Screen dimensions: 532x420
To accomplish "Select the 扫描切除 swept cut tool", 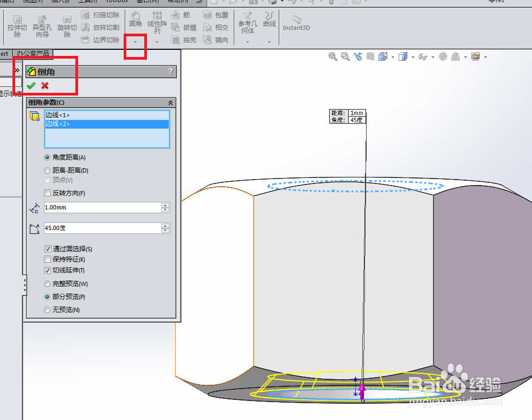I will [100, 15].
